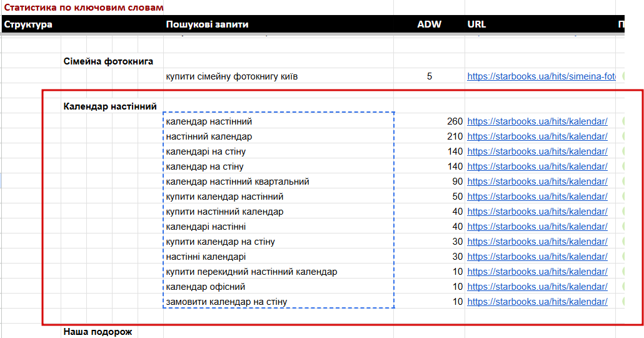Select cell 'купити календар настінний'
Screen dimensions: 644x338
[x=224, y=197]
